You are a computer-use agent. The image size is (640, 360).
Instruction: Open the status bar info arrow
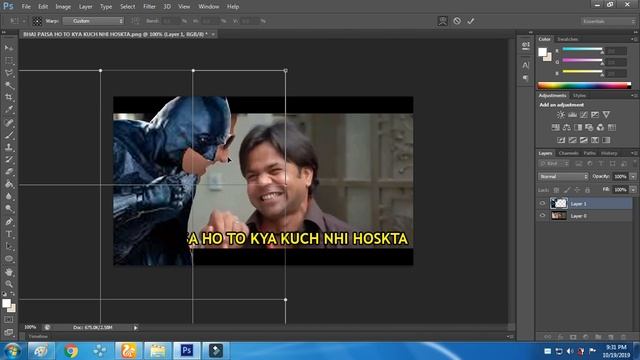tap(136, 327)
